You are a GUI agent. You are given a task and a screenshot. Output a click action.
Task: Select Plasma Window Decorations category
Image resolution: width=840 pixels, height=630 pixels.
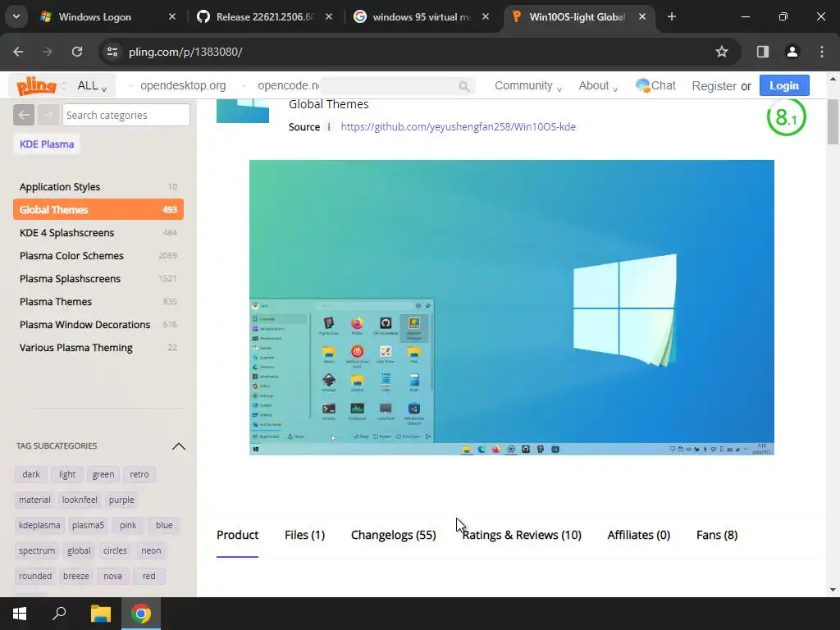tap(98, 325)
